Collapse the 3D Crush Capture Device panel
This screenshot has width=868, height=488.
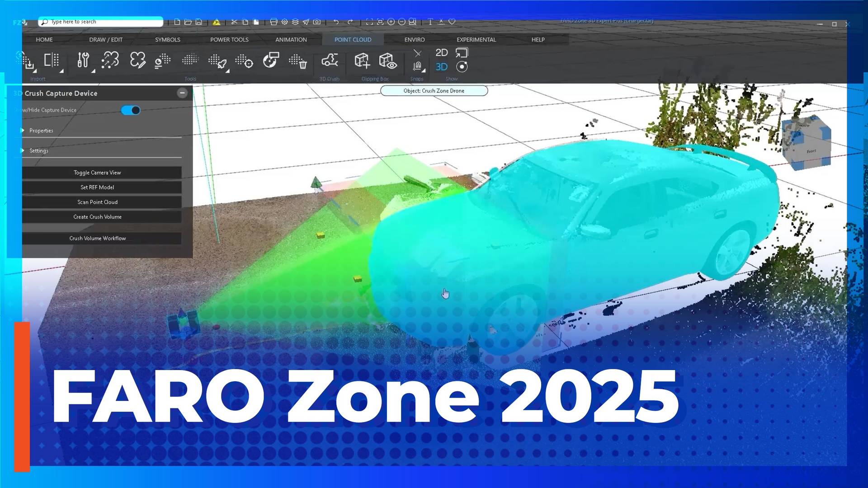coord(182,93)
